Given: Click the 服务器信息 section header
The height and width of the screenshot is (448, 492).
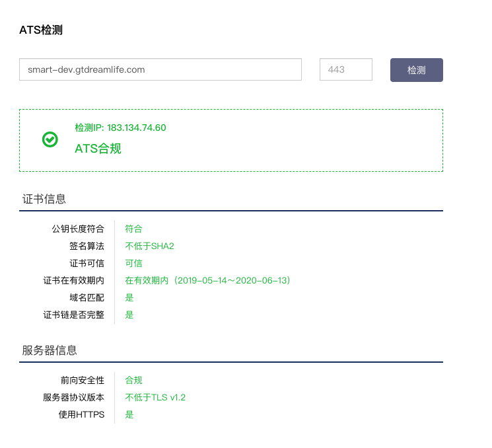Looking at the screenshot, I should 50,350.
